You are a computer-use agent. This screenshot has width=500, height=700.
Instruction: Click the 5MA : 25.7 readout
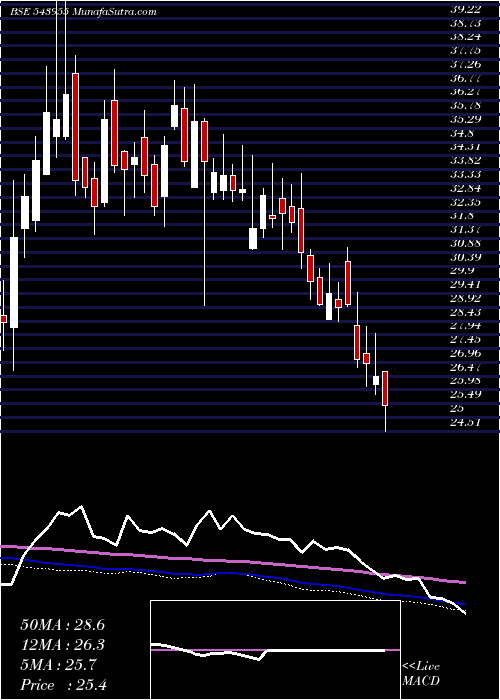pyautogui.click(x=58, y=666)
